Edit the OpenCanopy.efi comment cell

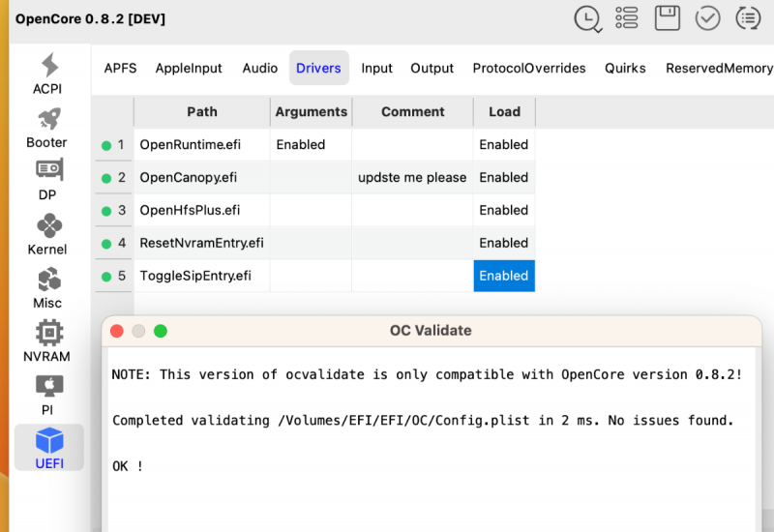click(x=412, y=177)
